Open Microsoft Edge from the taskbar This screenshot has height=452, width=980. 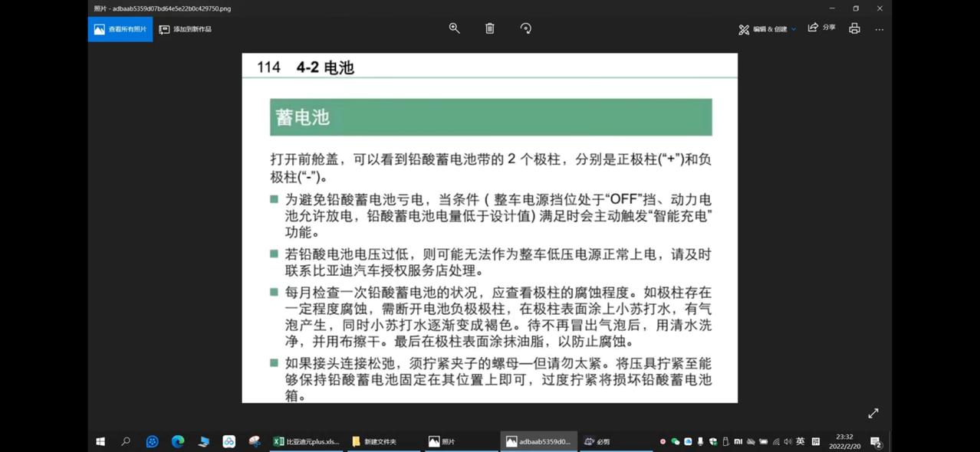178,441
